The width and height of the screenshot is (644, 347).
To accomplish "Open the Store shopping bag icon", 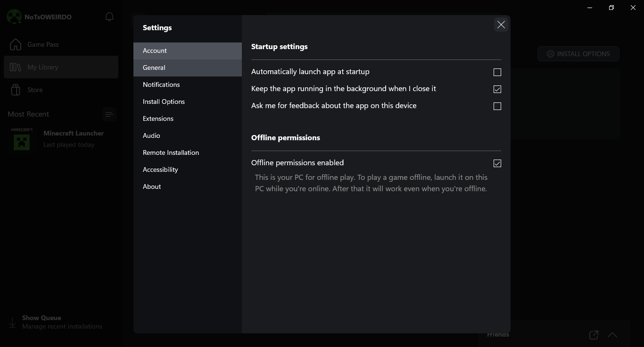I will [16, 90].
